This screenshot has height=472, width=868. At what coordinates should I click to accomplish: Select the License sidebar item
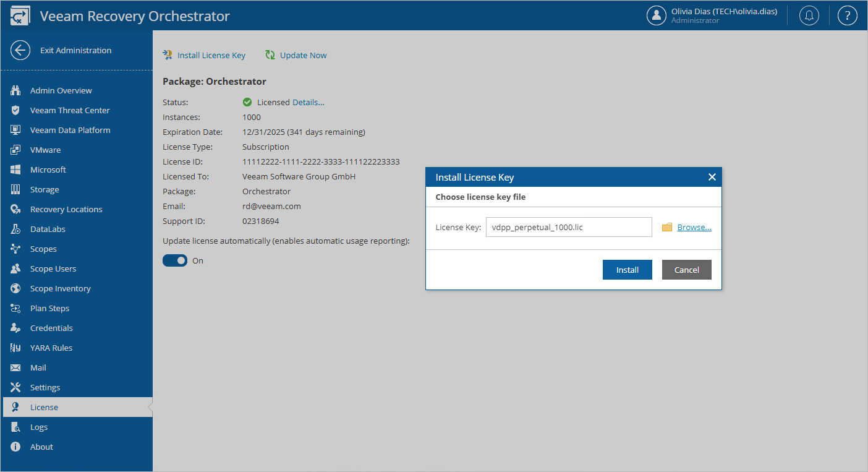click(77, 407)
